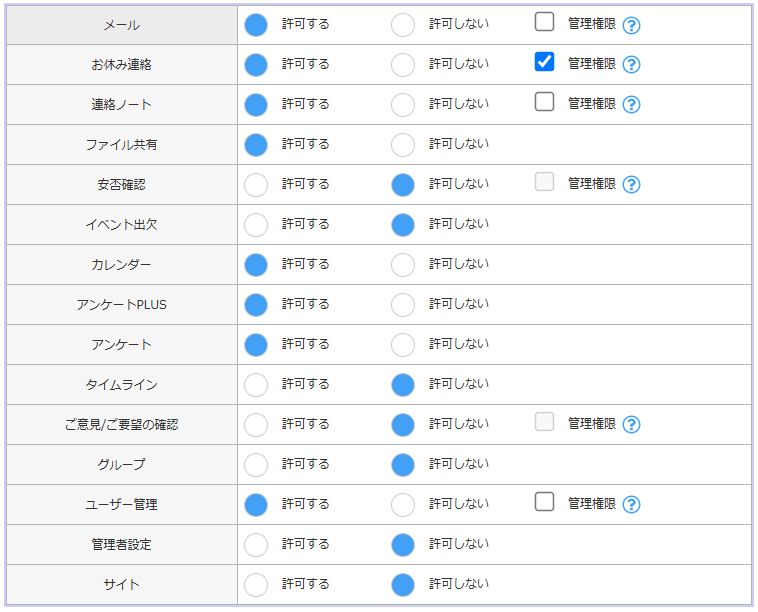Screen dimensions: 758x612
Task: Open help icon for お休み連絡 管理権限
Action: coord(631,65)
